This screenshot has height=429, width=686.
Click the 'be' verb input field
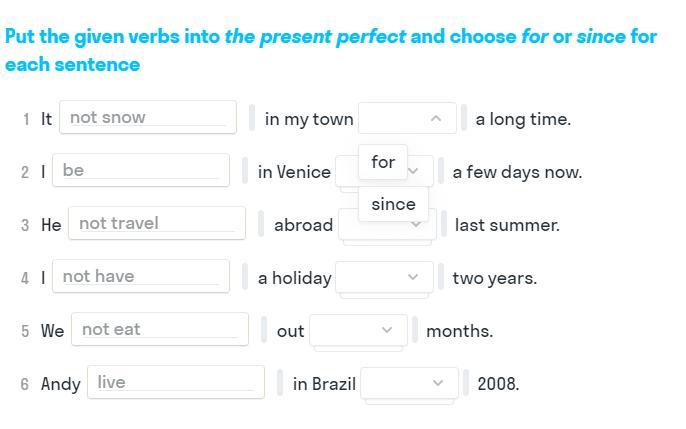pos(140,170)
